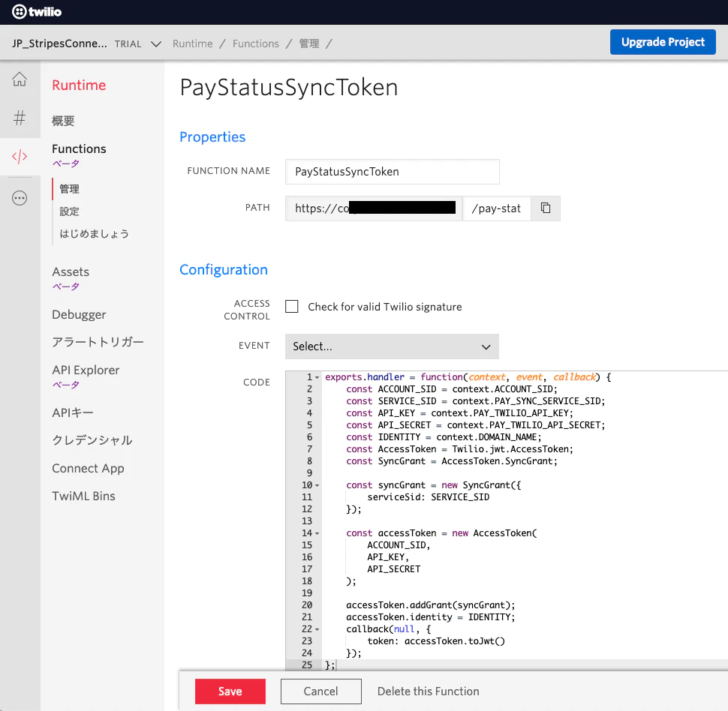Open アラートトリガー in the sidebar
Screen dimensions: 728x711
(x=98, y=342)
